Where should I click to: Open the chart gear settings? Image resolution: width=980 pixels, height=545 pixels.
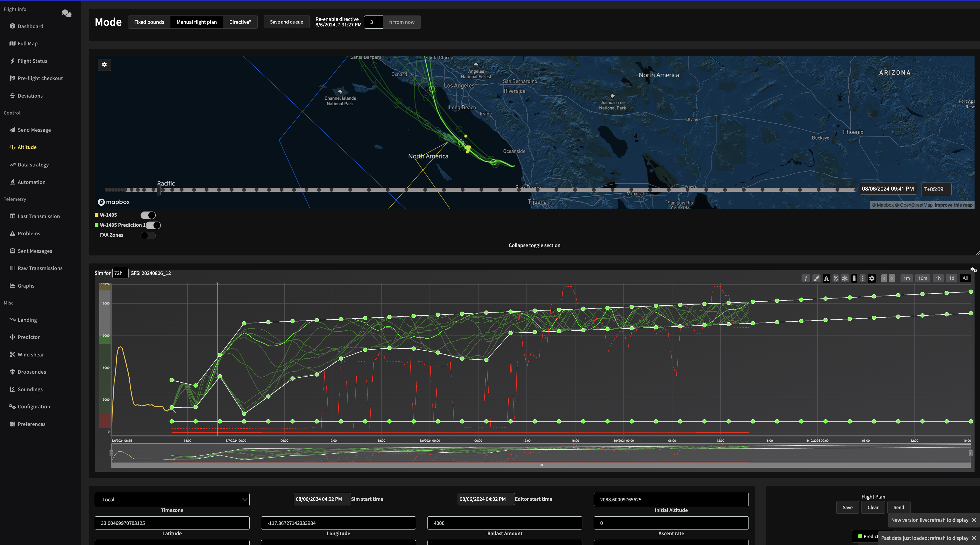(872, 278)
